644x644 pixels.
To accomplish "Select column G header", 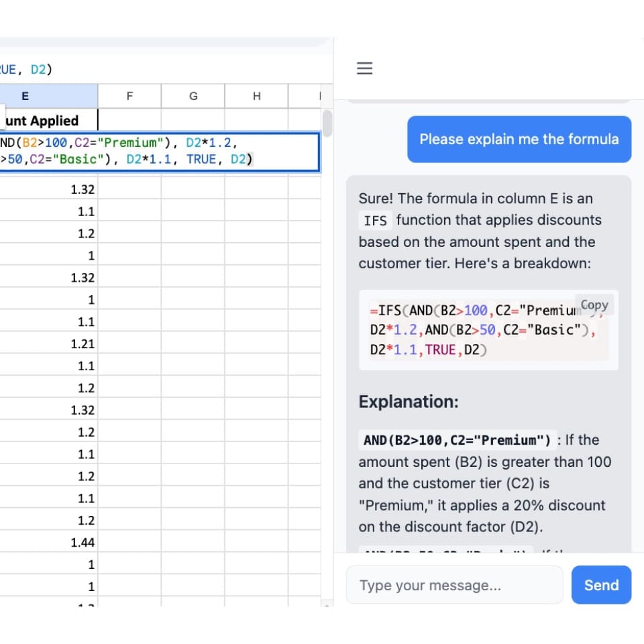I will (193, 96).
